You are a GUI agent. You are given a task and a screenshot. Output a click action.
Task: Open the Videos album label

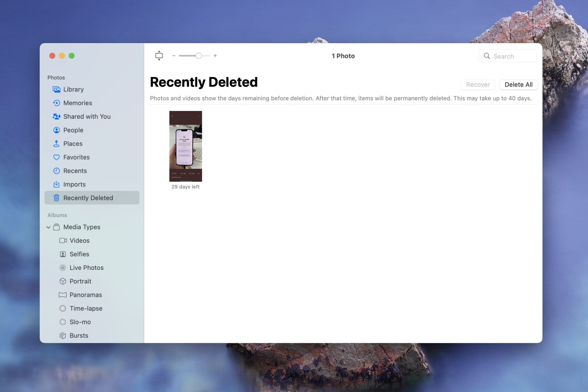[80, 241]
